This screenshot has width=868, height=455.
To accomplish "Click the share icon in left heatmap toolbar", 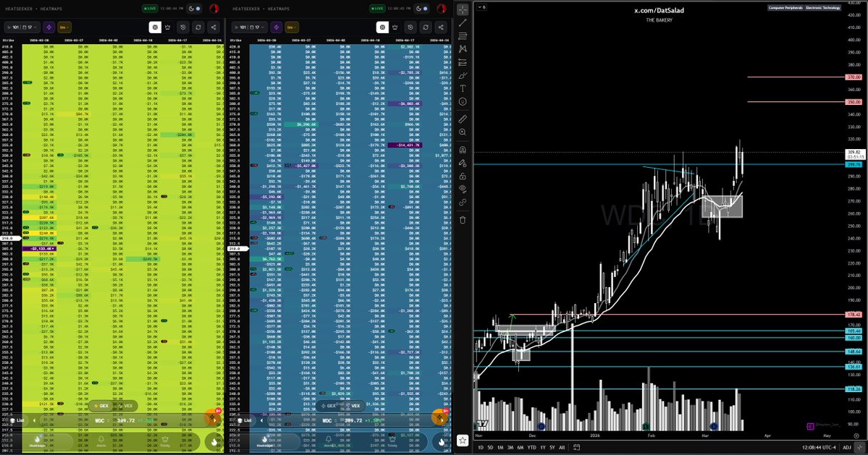I will tap(213, 27).
